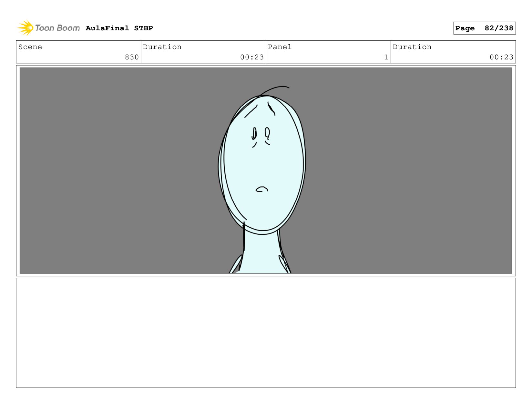532x412 pixels.
Task: Click the 'Panel' header label
Action: tap(280, 47)
